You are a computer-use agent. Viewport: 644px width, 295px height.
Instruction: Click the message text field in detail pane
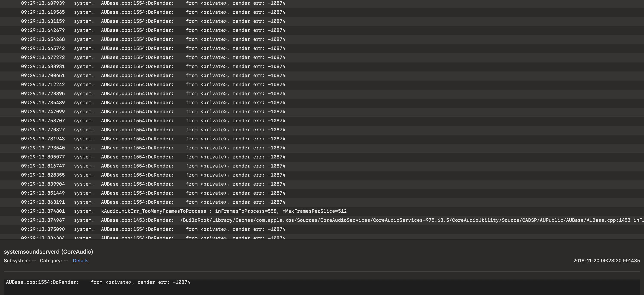(x=322, y=287)
